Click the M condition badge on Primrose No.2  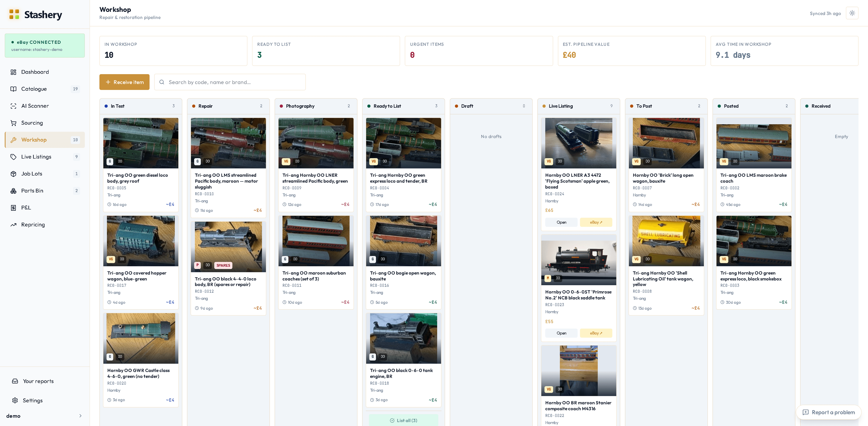click(548, 278)
